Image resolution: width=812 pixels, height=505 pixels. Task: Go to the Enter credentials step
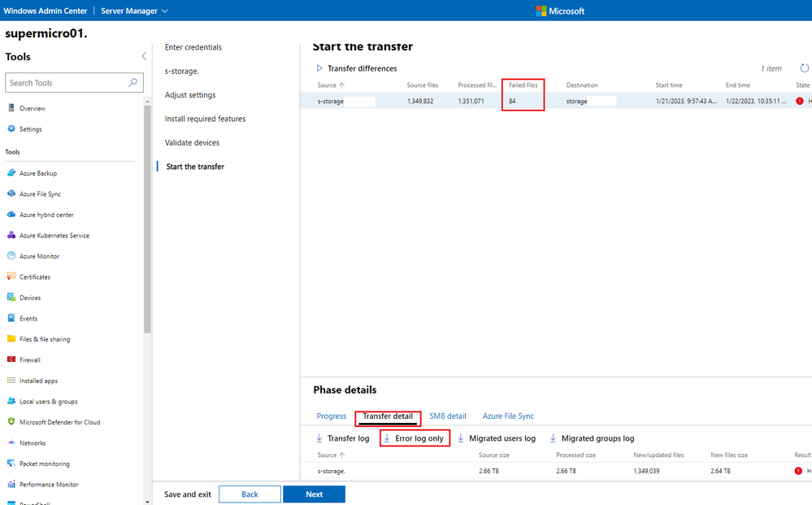(193, 47)
